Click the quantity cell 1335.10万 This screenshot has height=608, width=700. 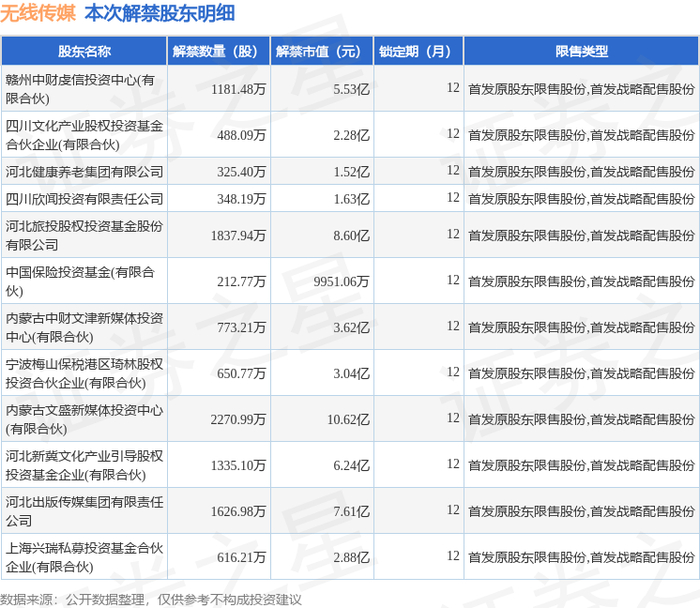238,466
